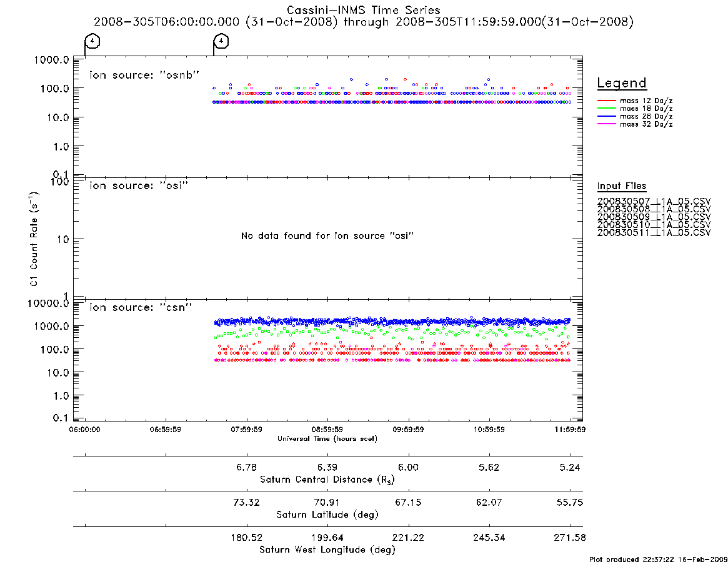Click the Legend heading
728x562 pixels.
click(622, 83)
